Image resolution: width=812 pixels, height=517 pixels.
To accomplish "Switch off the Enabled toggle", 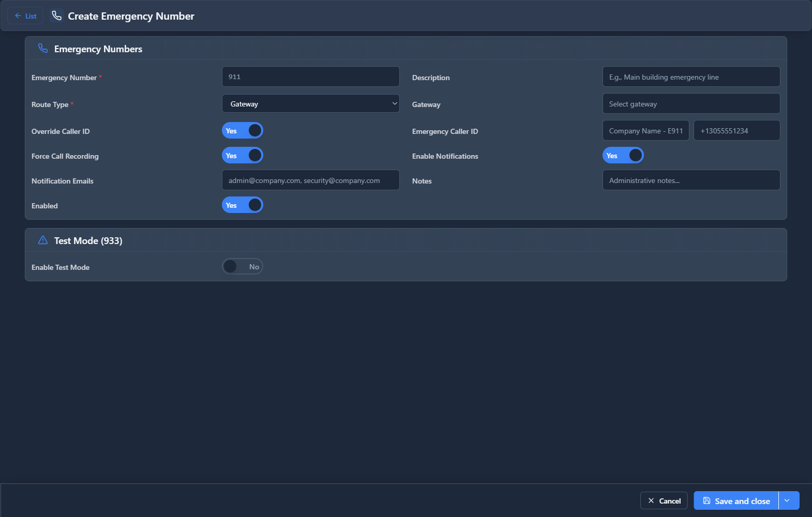I will [x=243, y=205].
